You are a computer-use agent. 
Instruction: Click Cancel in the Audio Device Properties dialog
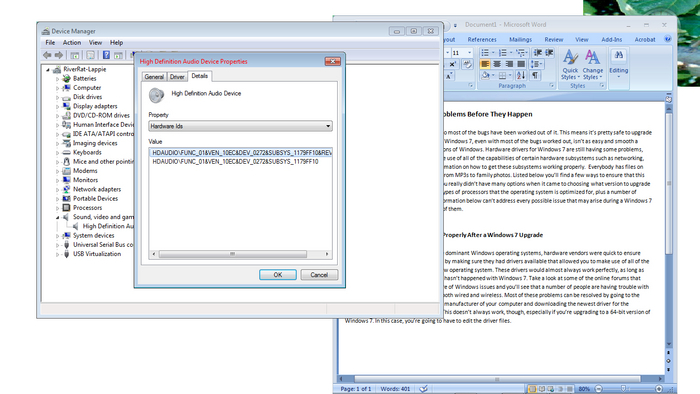tap(319, 275)
